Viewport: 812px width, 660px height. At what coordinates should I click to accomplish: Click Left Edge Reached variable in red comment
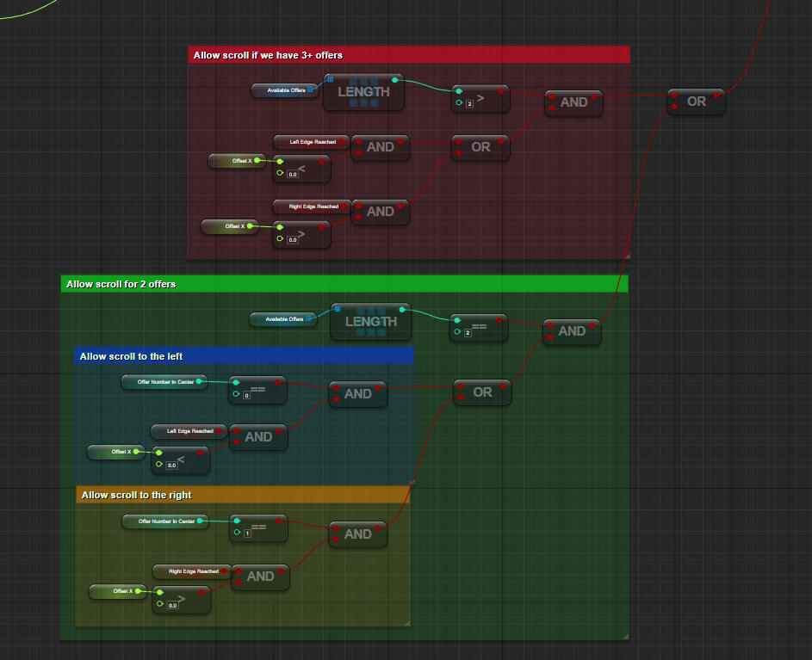pos(312,141)
